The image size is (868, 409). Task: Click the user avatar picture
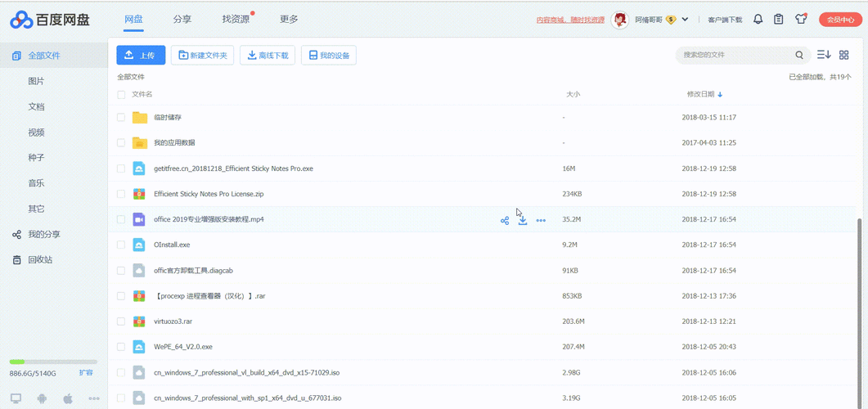click(x=619, y=20)
